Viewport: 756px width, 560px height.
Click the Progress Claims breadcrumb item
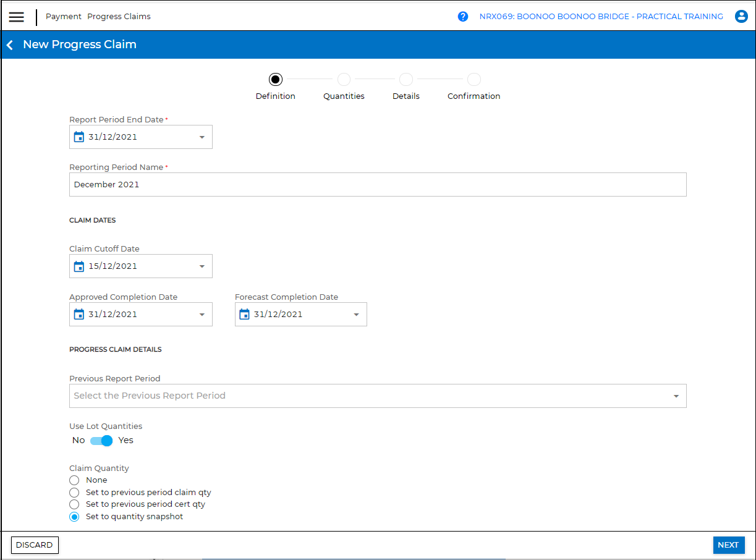[x=119, y=17]
